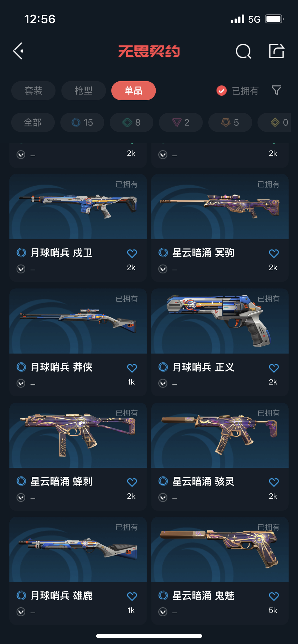Tap the back arrow icon

tap(18, 51)
